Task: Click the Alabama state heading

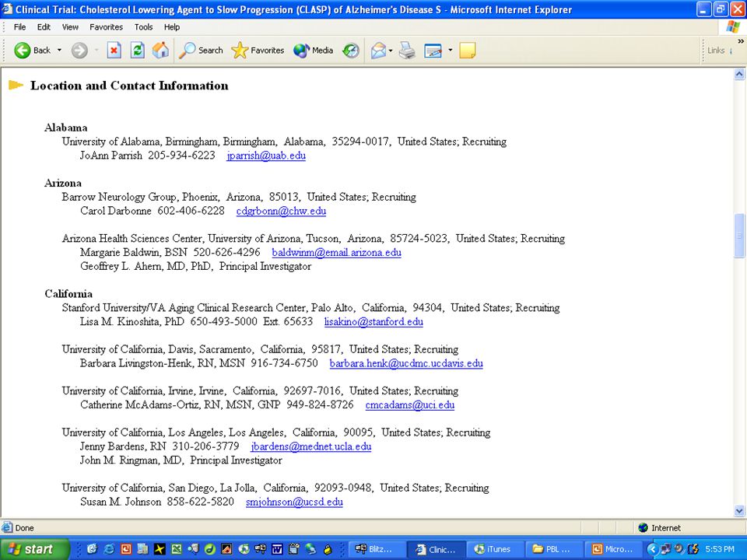Action: [65, 128]
